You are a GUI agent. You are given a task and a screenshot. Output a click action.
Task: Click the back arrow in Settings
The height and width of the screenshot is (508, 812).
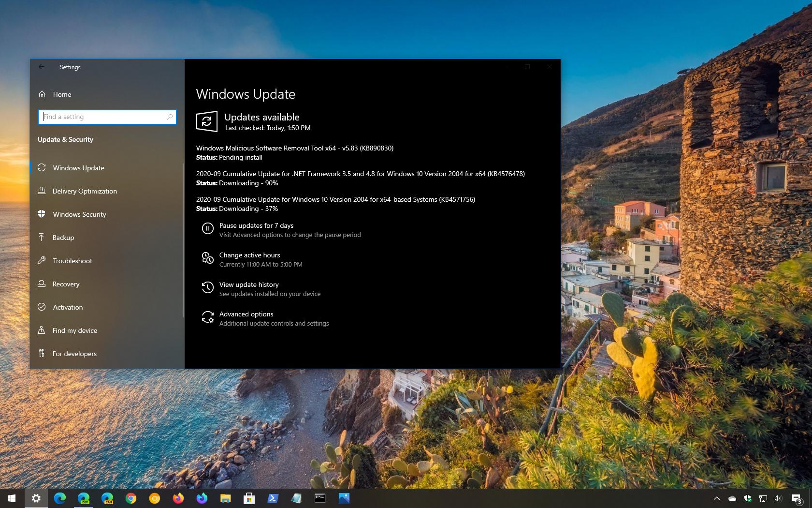(41, 67)
